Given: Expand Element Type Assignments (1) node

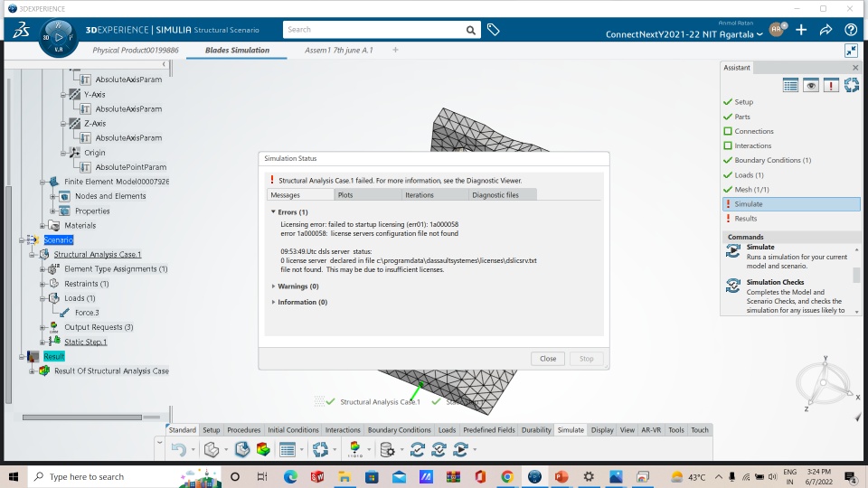Looking at the screenshot, I should [x=42, y=269].
